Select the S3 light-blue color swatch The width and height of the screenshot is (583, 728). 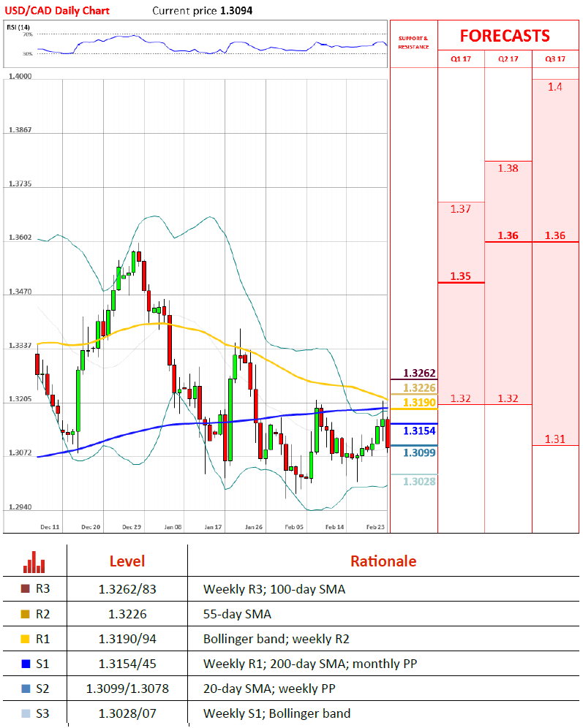(x=26, y=713)
